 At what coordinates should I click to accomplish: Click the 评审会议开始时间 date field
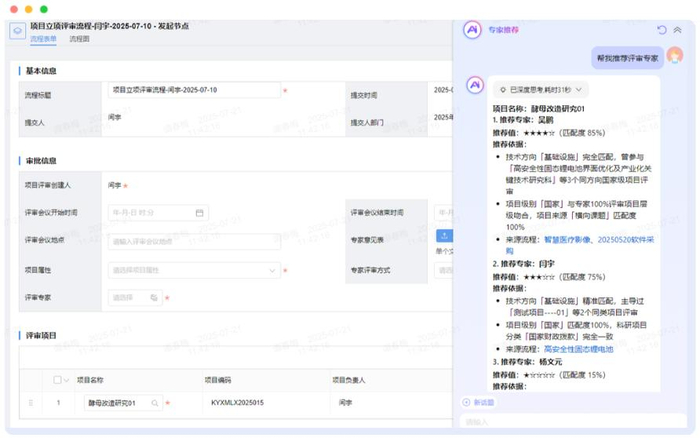[158, 213]
